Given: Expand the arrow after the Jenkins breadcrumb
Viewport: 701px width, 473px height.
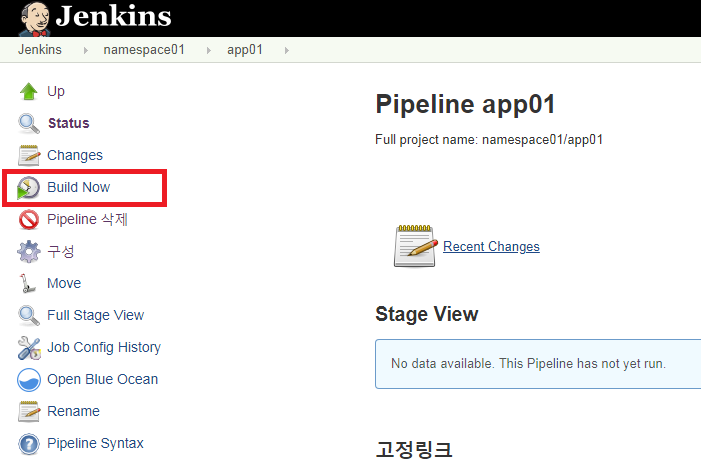Looking at the screenshot, I should (85, 51).
